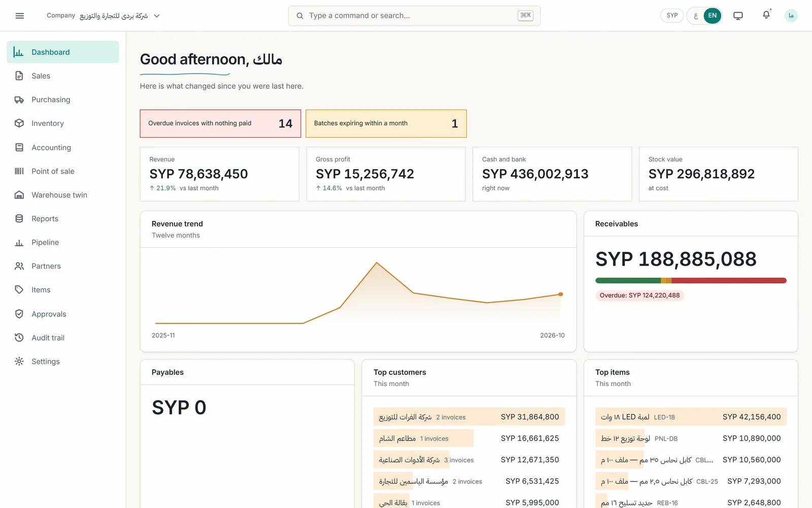This screenshot has height=508, width=812.
Task: Click the Stock value card
Action: [718, 174]
